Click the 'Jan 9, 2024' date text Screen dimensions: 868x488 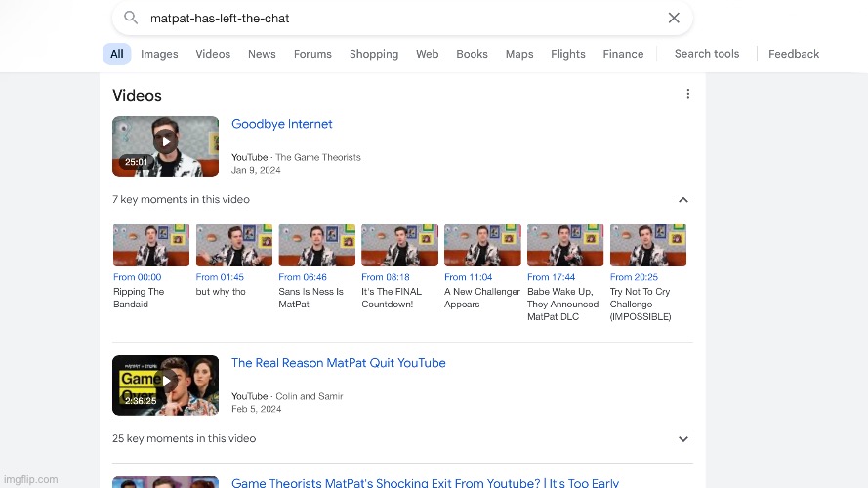[256, 171]
